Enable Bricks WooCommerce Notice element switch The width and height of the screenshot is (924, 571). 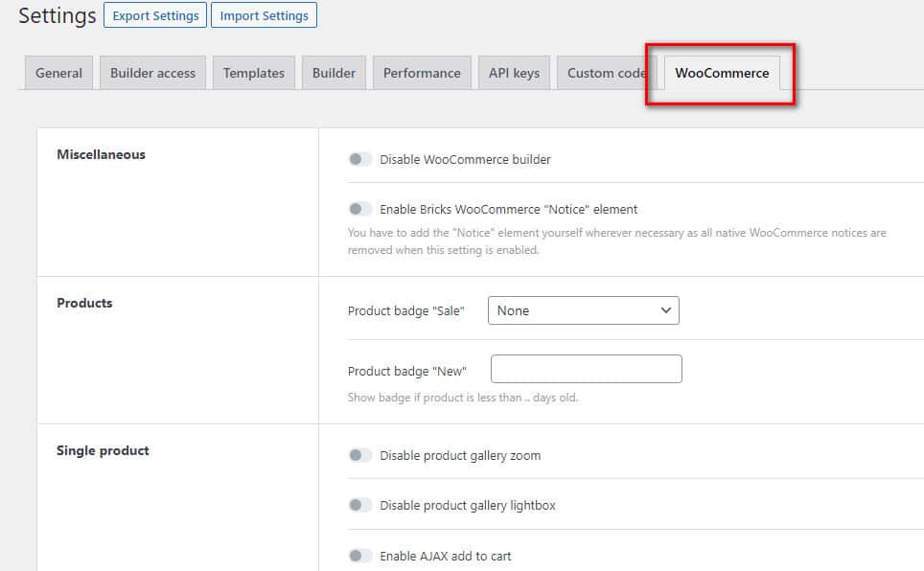tap(360, 209)
